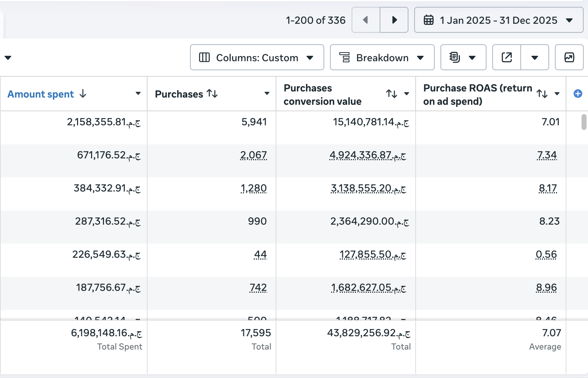This screenshot has height=378, width=588.
Task: Open Purchases column options caret
Action: [267, 94]
